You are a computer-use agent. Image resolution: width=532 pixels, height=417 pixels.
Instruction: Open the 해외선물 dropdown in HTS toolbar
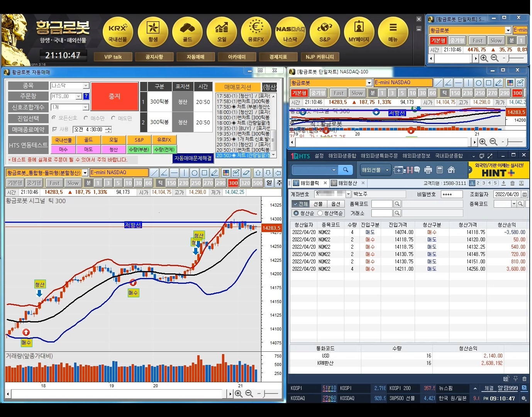point(375,170)
